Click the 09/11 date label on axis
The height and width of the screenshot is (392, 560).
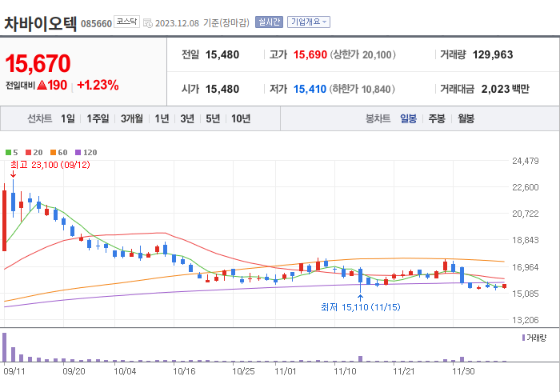[14, 371]
